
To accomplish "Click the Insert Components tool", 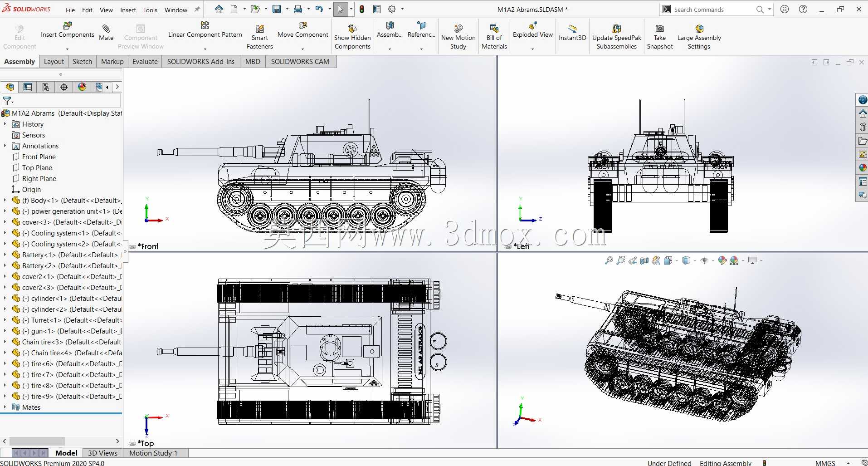I will coord(67,30).
